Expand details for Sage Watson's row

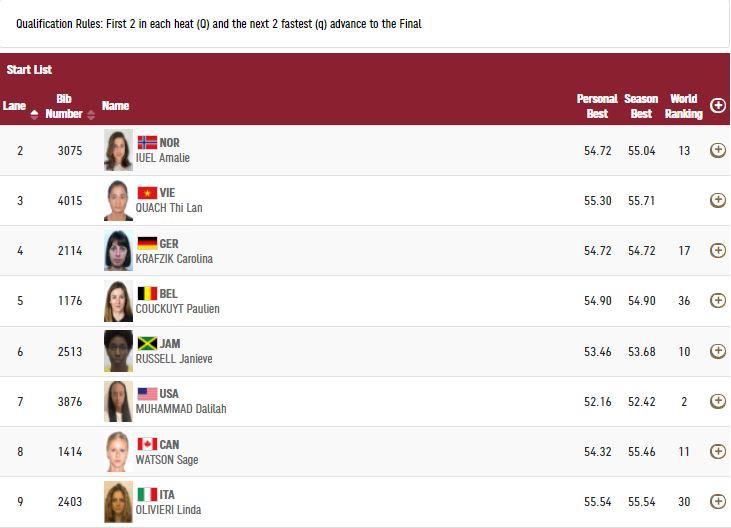(717, 451)
